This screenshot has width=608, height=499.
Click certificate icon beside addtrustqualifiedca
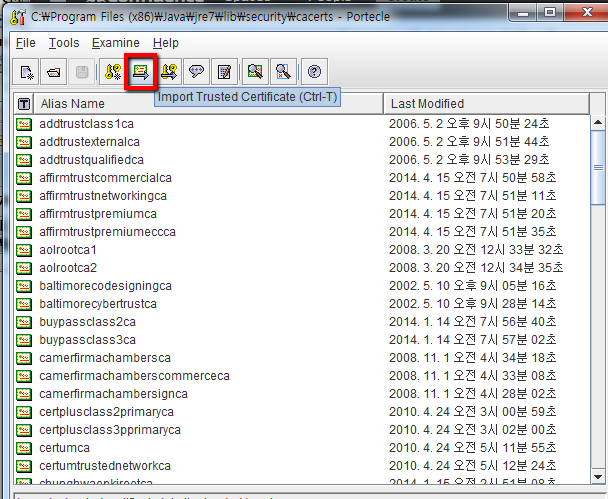point(24,160)
